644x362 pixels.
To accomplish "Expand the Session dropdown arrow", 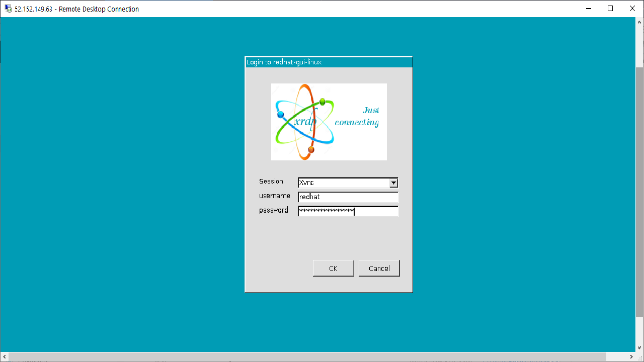I will tap(393, 183).
